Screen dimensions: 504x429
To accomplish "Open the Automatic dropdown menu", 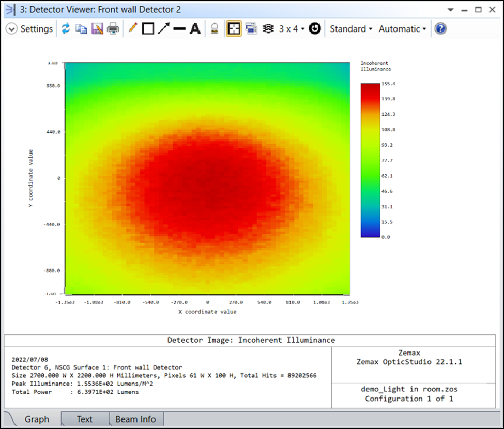I will coord(402,29).
